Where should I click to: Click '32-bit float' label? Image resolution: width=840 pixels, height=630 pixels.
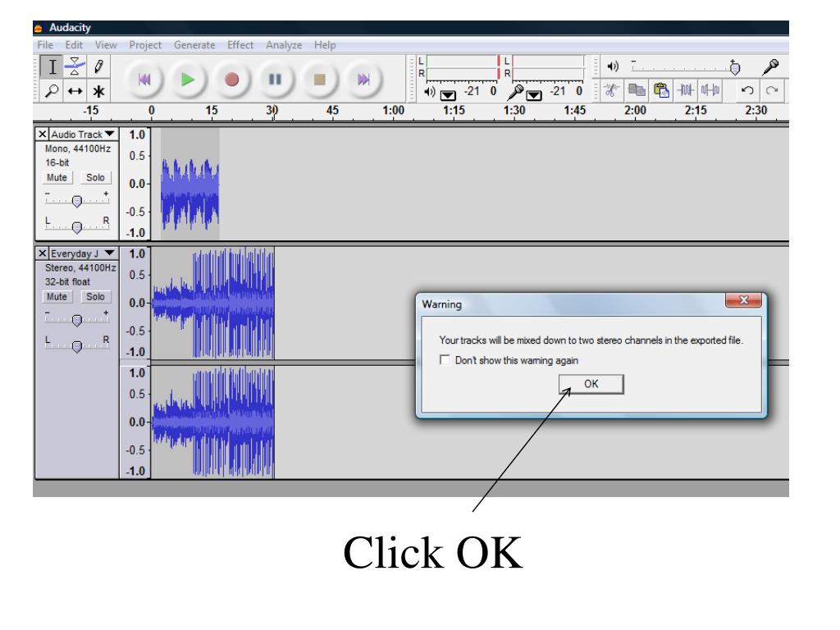point(67,282)
